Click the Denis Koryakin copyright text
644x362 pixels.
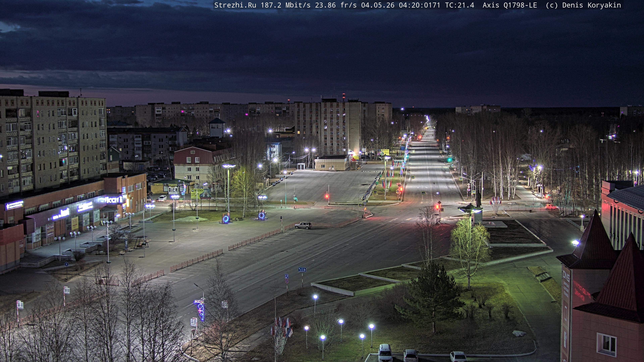592,5
